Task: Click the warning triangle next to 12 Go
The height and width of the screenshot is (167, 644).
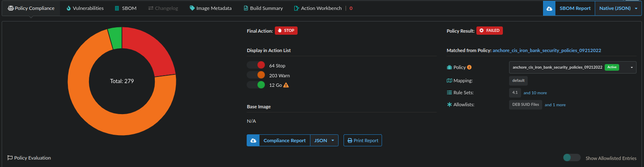Action: [x=286, y=85]
